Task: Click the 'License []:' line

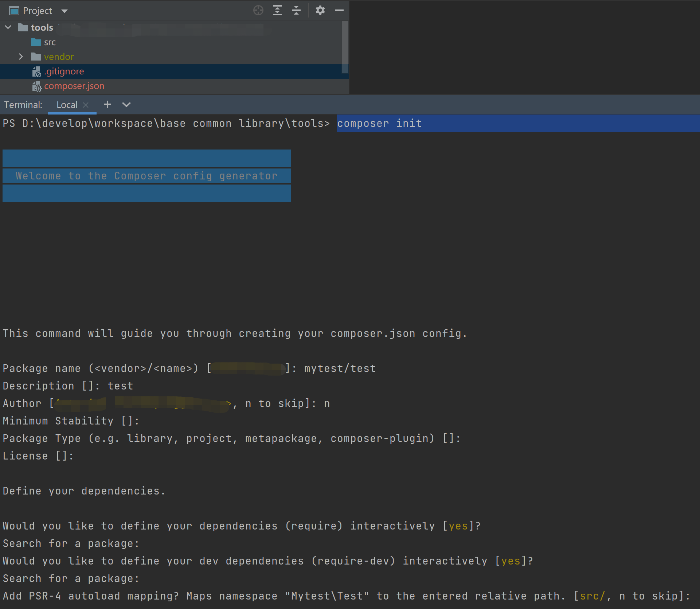Action: (38, 456)
